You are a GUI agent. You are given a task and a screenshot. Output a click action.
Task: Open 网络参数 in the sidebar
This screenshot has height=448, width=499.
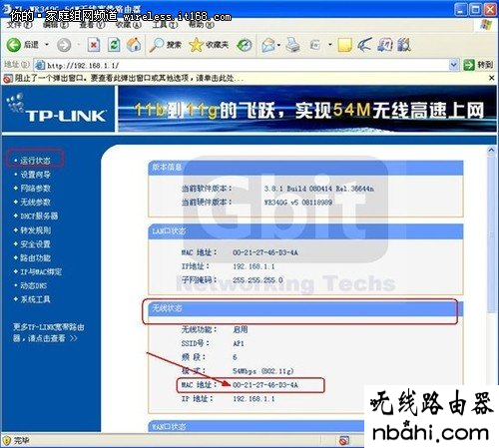35,189
